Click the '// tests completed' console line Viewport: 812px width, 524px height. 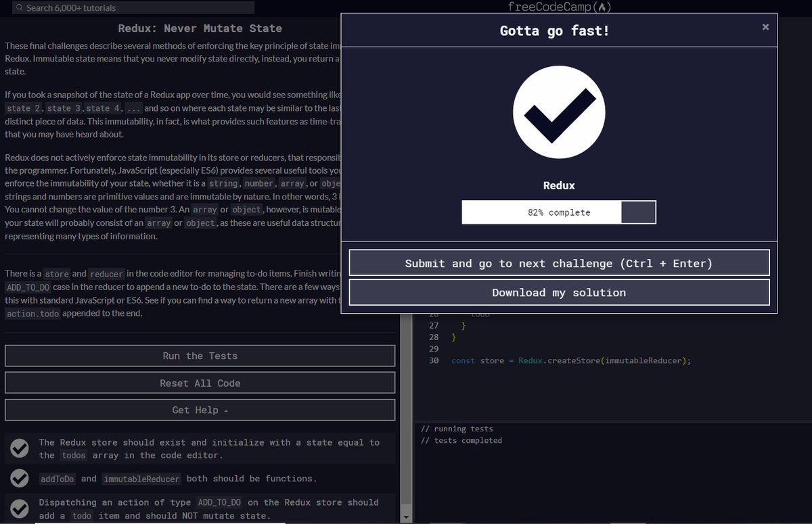[x=461, y=440]
